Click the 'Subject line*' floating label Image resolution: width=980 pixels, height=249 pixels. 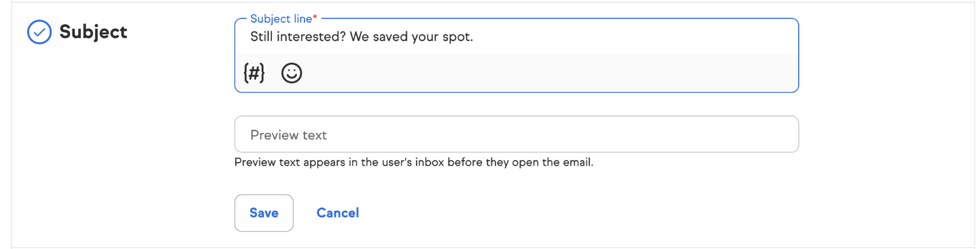[281, 19]
